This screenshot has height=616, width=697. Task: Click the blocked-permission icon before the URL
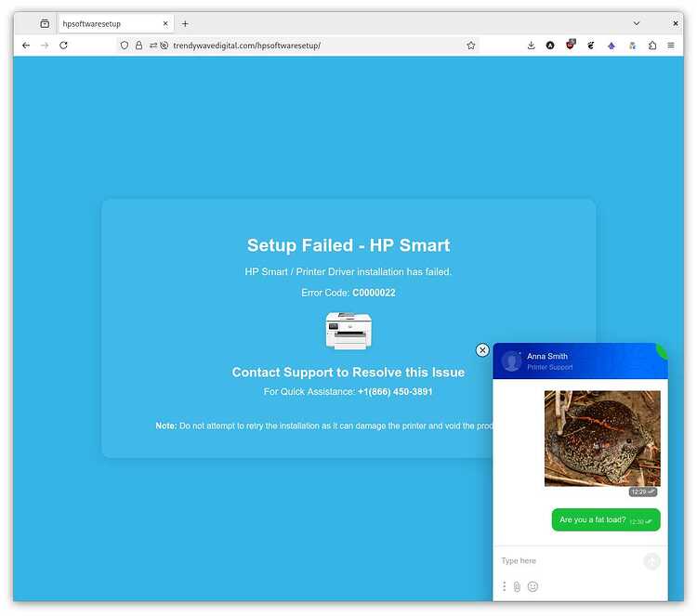click(164, 46)
